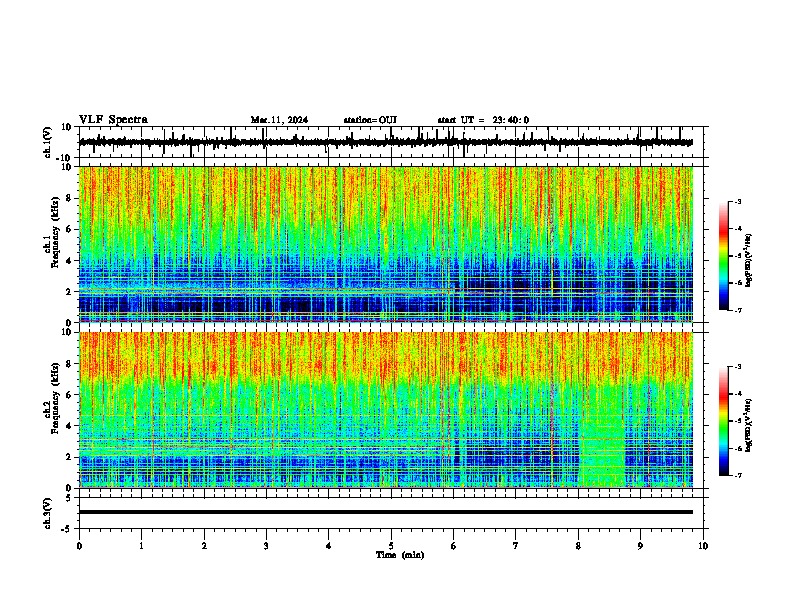Click the "-3" label on ch.1 color scale

[x=737, y=201]
